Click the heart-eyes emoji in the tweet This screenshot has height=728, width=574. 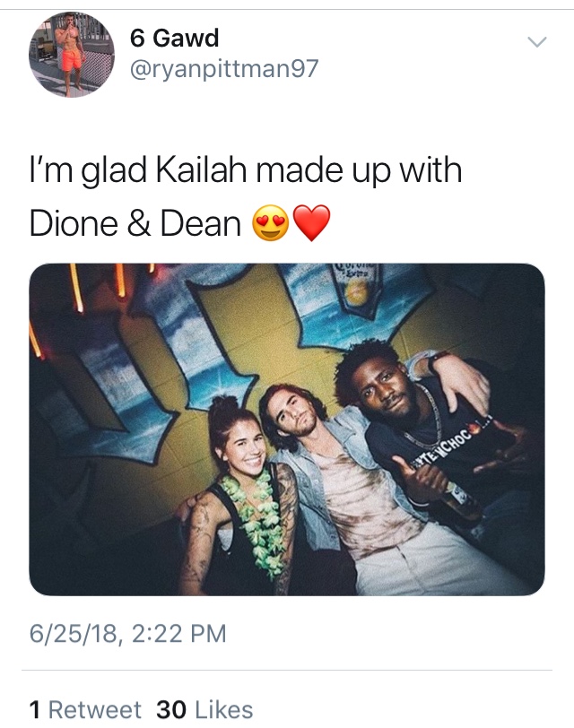click(x=271, y=223)
